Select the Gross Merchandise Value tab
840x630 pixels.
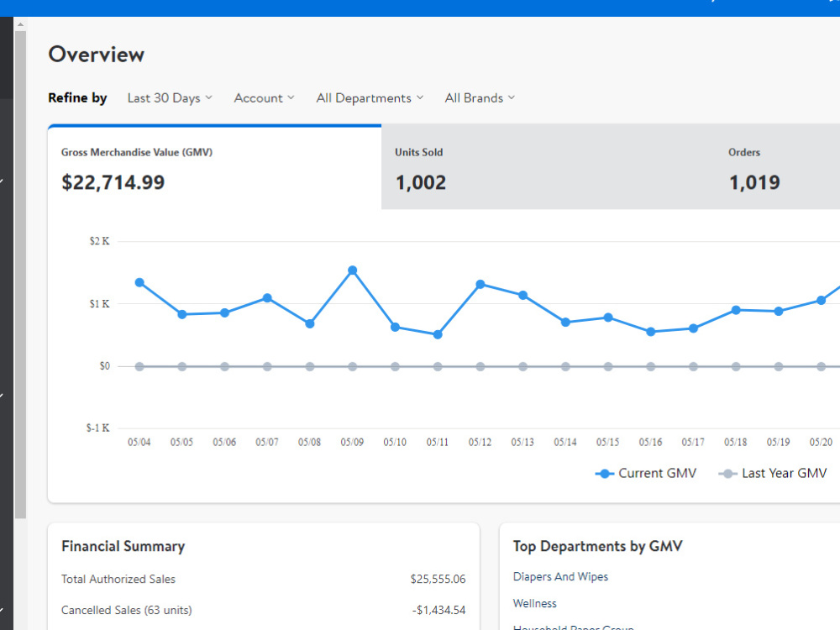click(215, 167)
